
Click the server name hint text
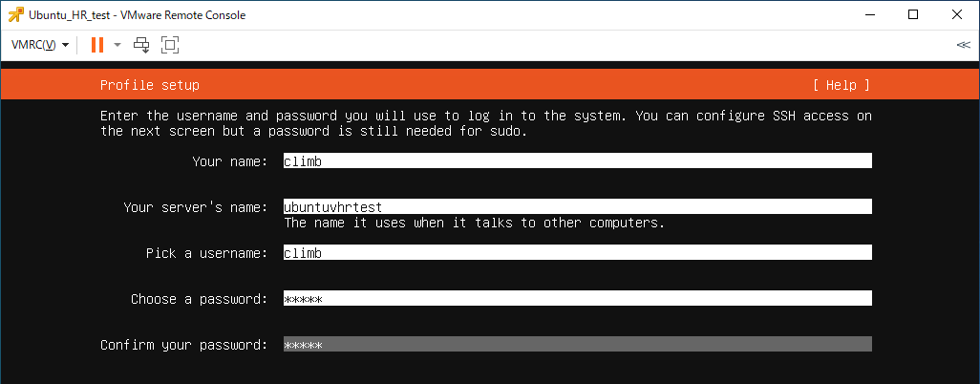(x=475, y=223)
